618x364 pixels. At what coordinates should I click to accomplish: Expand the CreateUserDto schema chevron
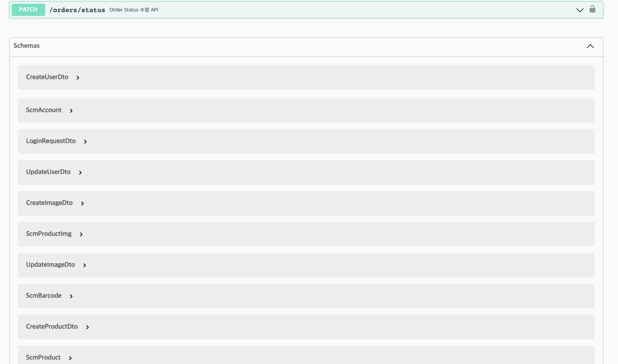[x=78, y=78]
